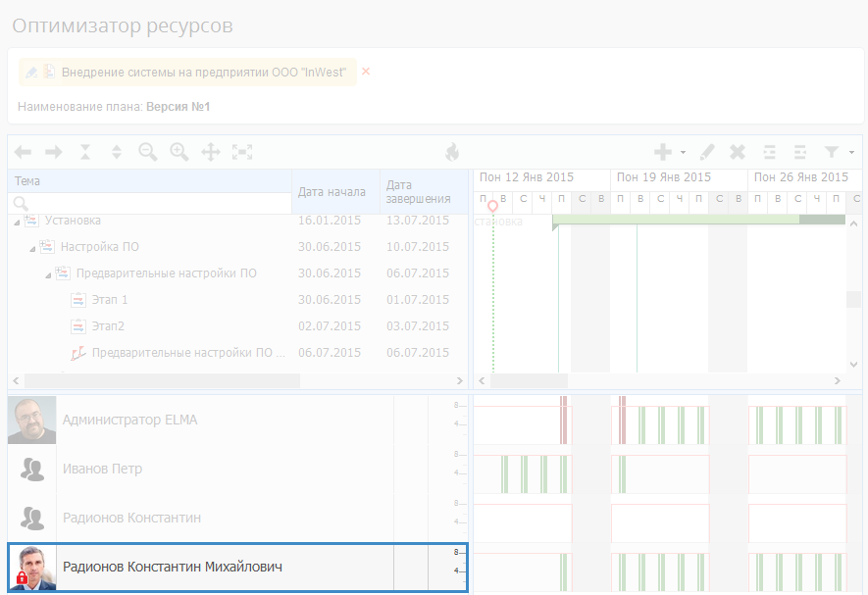
Task: Click the right arrow navigation icon
Action: (54, 152)
